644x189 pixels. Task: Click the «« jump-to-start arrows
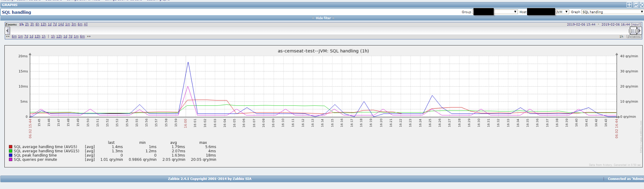(x=8, y=36)
